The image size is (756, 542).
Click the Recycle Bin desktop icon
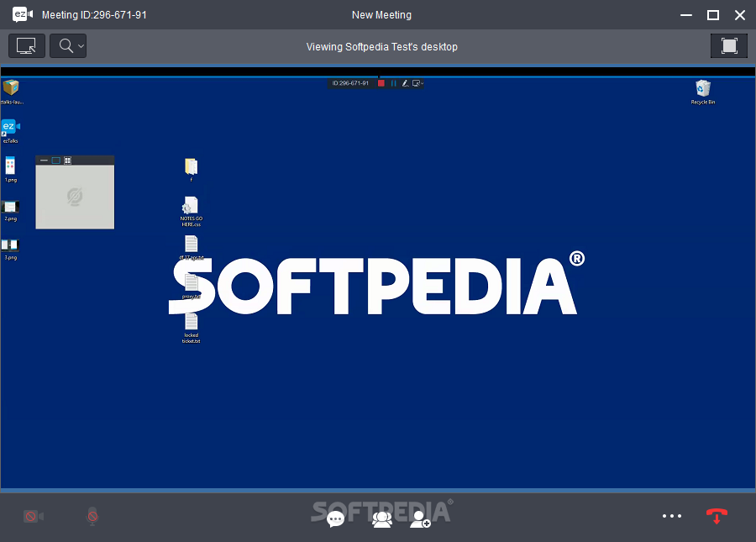(703, 92)
